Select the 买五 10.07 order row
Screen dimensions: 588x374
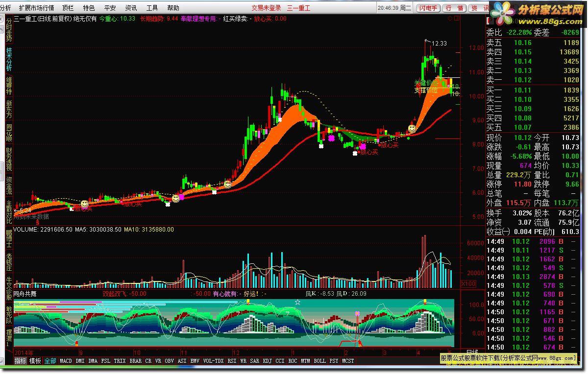(533, 127)
